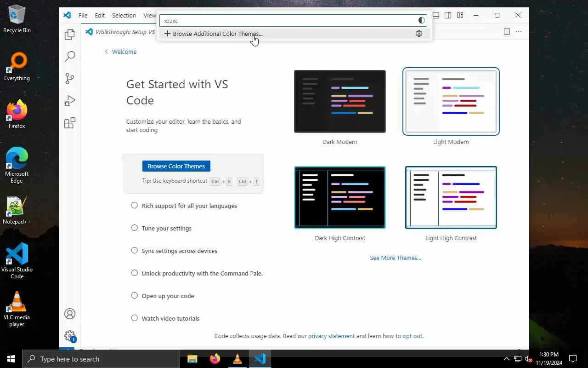Open the Extensions view
Image resolution: width=588 pixels, height=368 pixels.
(x=70, y=123)
